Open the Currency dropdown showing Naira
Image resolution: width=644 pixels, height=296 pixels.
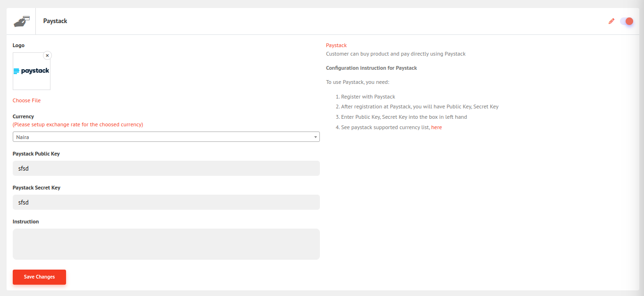(x=165, y=137)
